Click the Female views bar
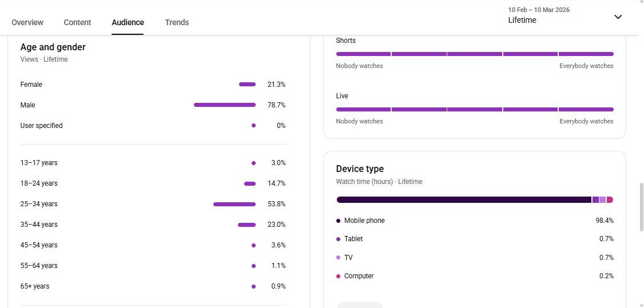644x308 pixels. [x=247, y=85]
